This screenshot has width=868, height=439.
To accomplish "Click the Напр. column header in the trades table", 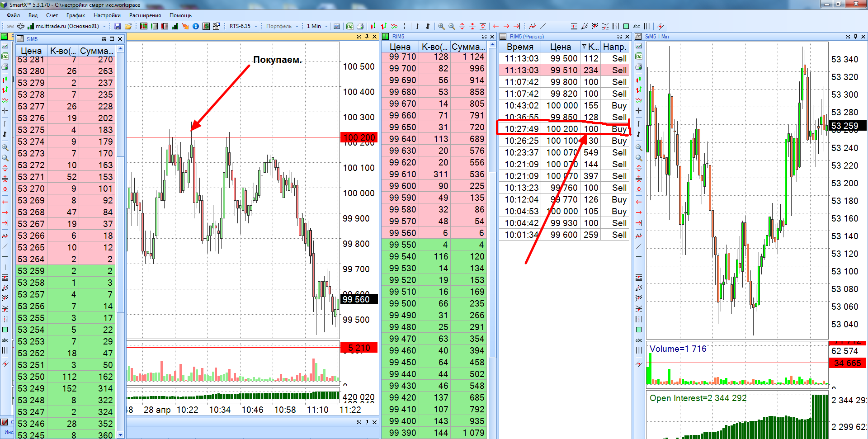I will coord(614,47).
